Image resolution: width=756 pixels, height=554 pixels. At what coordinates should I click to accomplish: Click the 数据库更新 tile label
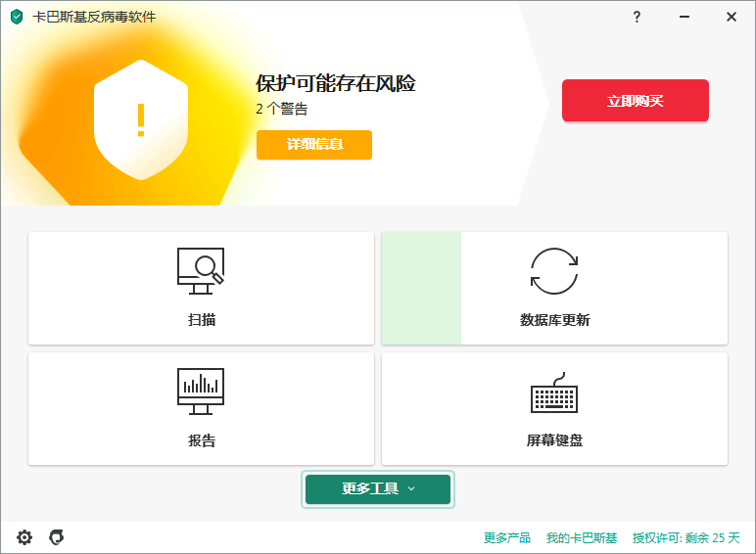click(x=554, y=319)
